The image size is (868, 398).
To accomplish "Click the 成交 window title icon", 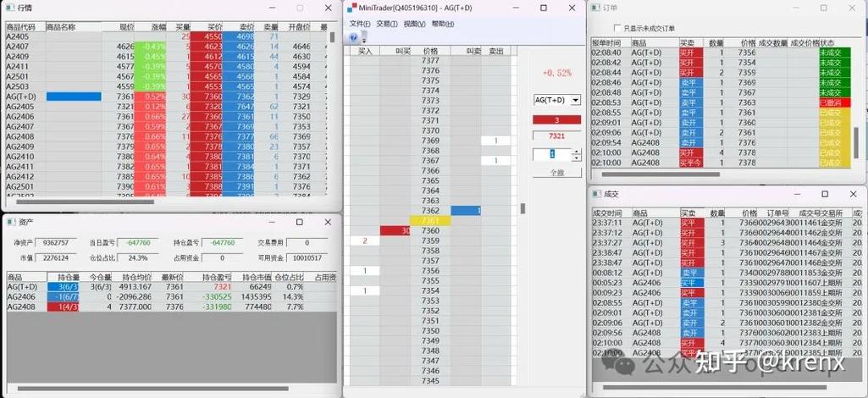I will tap(597, 193).
